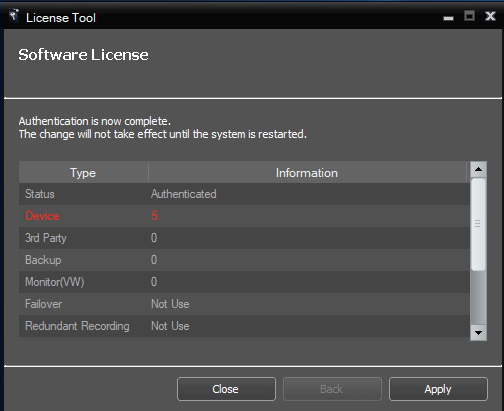Click the disabled Back button
Viewport: 504px width, 411px height.
tap(332, 389)
